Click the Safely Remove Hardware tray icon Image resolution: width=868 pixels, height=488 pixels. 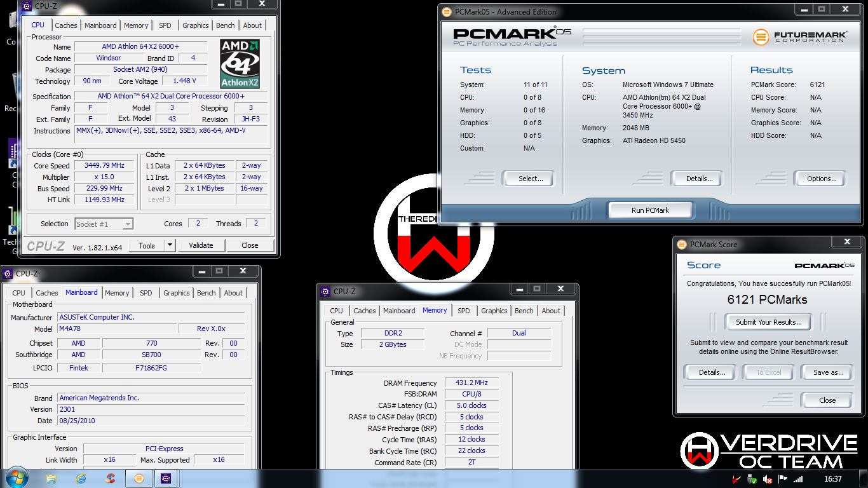[x=752, y=480]
